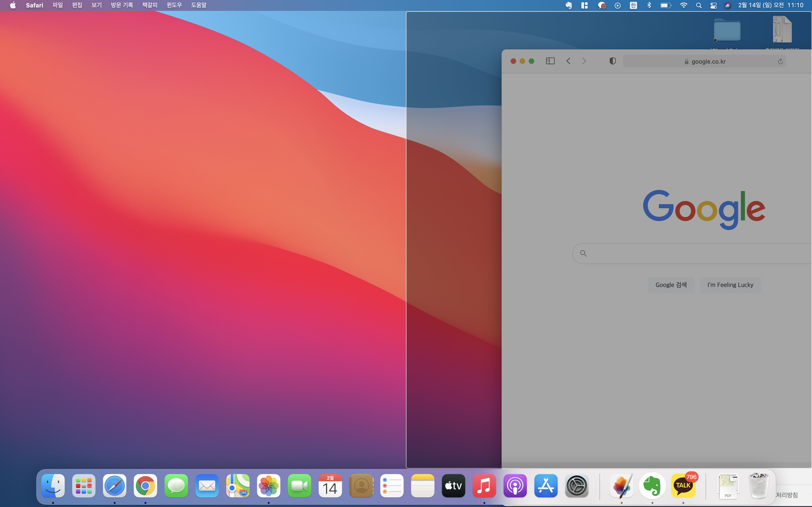Open Spotlight search magnifier icon
812x507 pixels.
pos(699,5)
